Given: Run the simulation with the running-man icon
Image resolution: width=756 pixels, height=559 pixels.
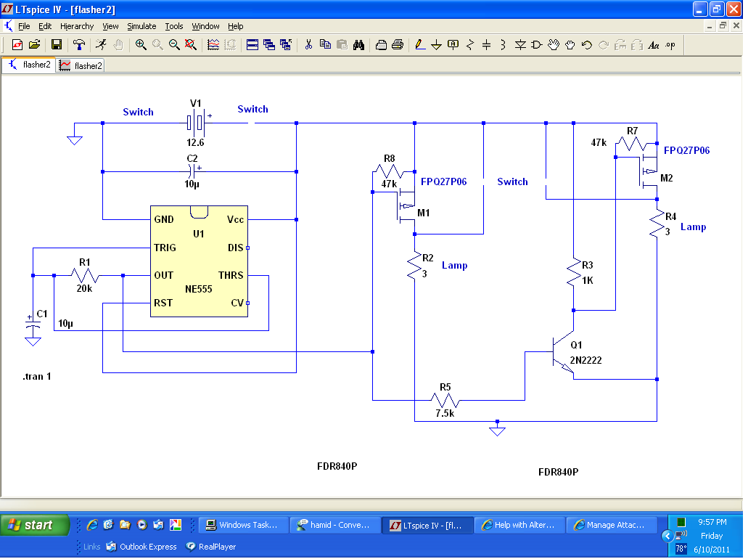Looking at the screenshot, I should [101, 45].
